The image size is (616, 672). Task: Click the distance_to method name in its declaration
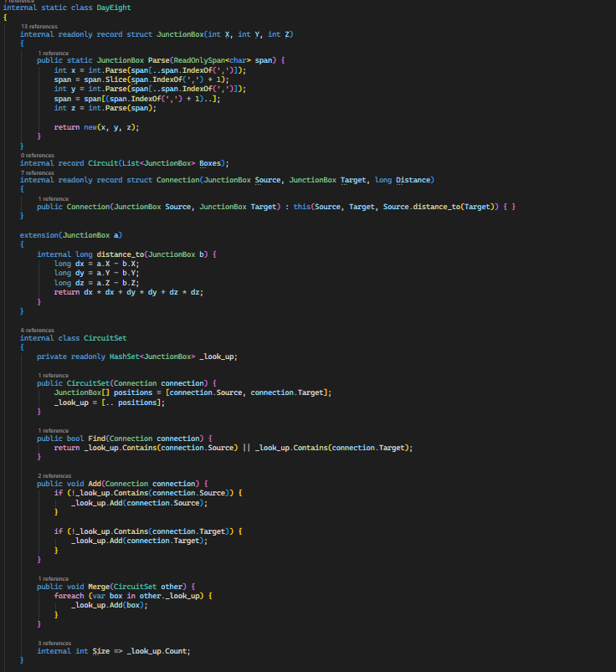click(120, 254)
